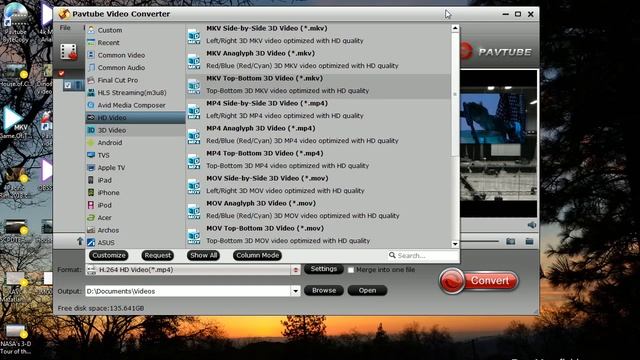
Task: Open snapshot folder icon
Action: point(529,242)
